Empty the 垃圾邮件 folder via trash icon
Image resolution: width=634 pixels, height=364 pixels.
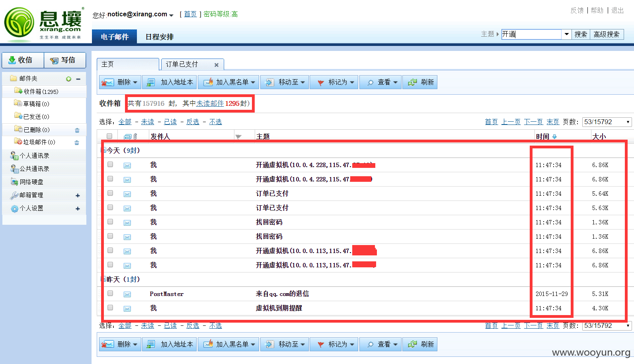(x=77, y=142)
